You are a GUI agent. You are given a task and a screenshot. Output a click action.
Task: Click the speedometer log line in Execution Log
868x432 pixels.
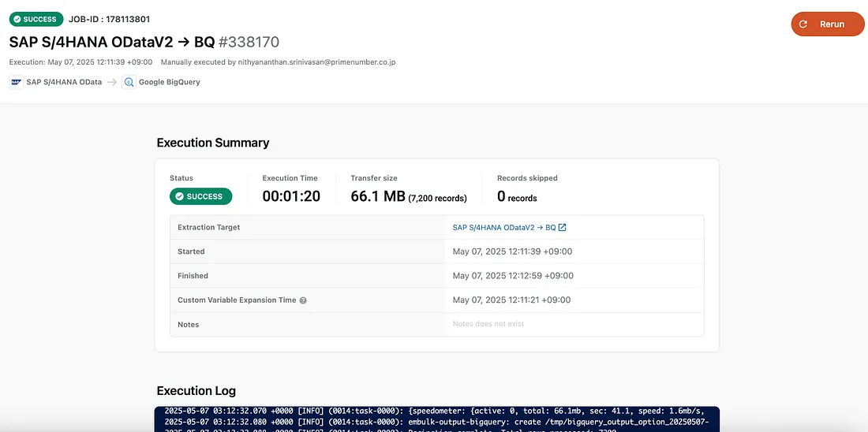tap(435, 412)
